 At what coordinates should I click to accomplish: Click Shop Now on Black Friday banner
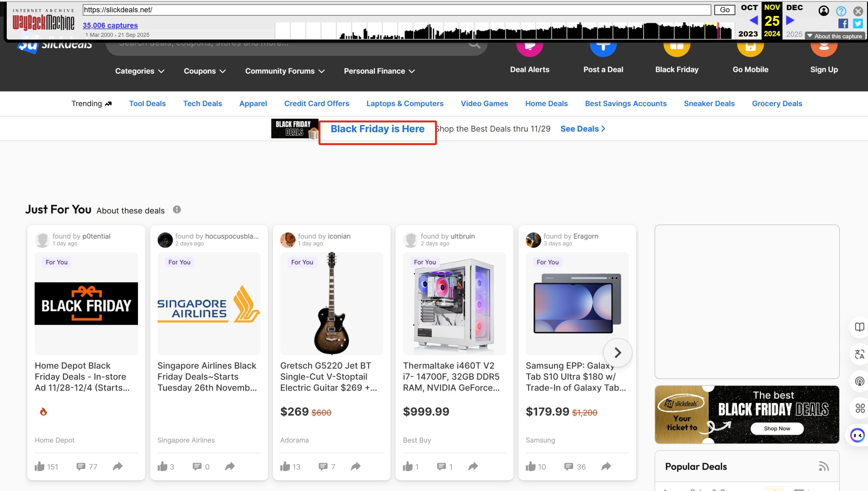[777, 428]
